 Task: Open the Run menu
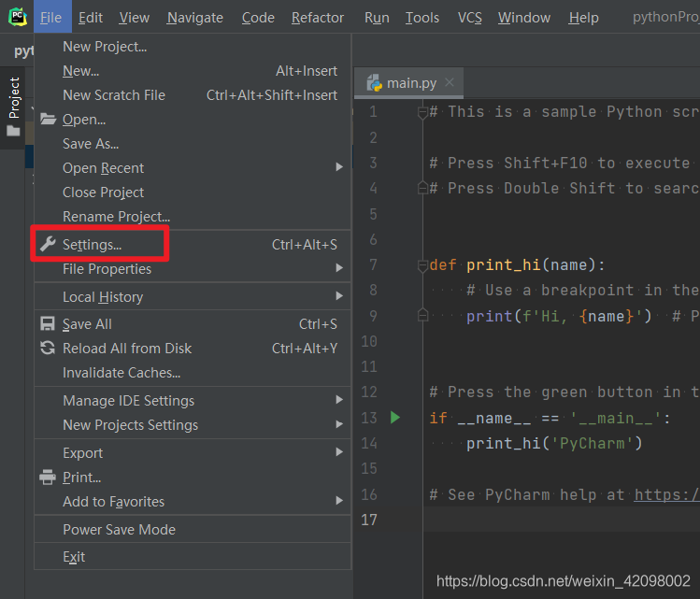point(377,18)
